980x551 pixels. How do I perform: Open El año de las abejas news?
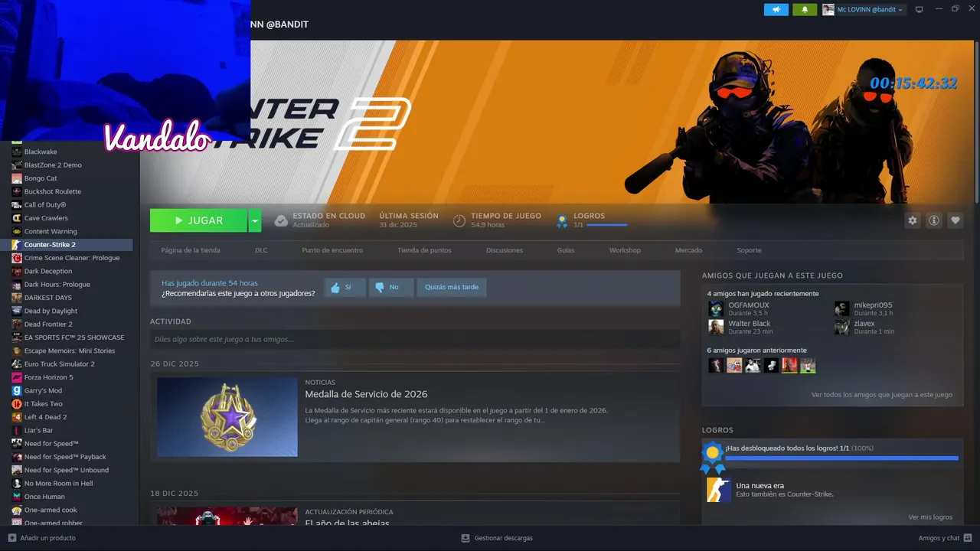347,523
